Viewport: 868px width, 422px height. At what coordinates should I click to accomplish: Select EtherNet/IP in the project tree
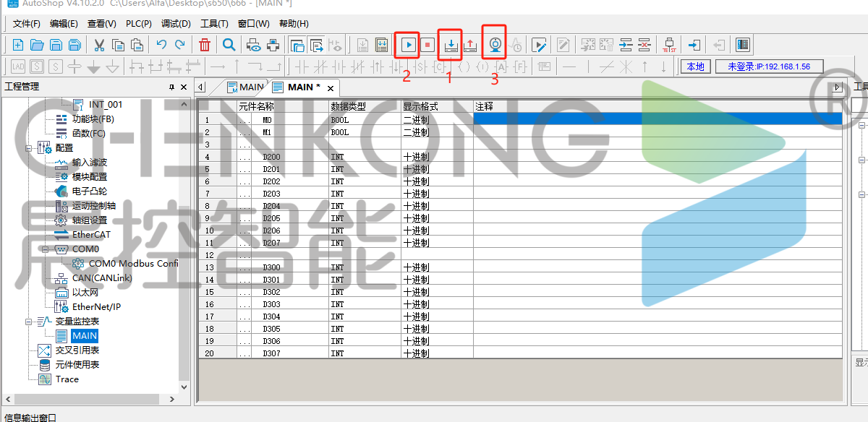(x=97, y=306)
